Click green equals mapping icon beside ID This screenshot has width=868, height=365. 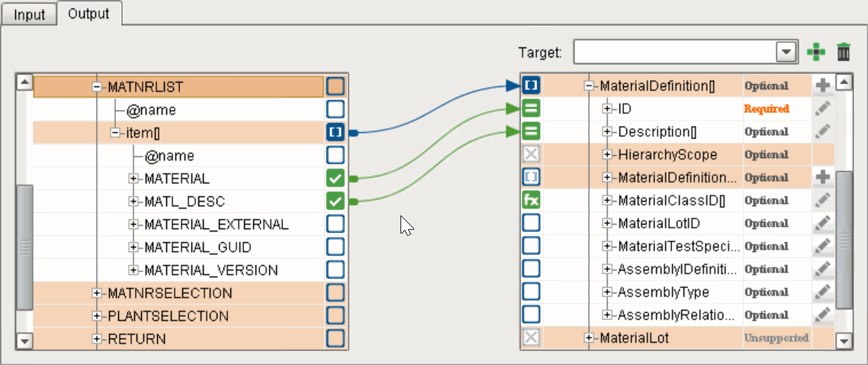pyautogui.click(x=531, y=108)
